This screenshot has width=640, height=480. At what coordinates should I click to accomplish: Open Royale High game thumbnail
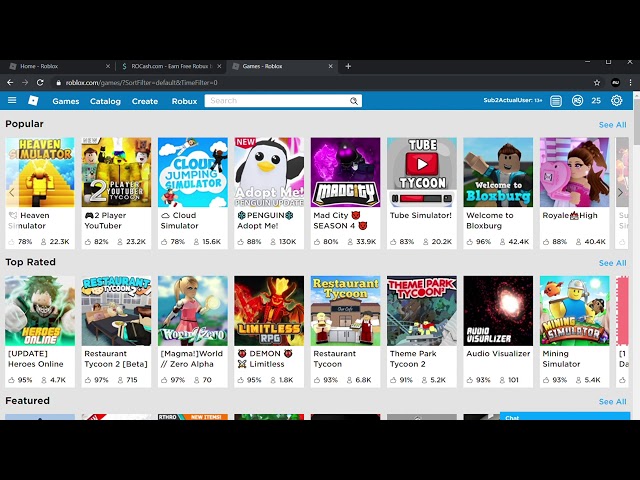pos(574,172)
